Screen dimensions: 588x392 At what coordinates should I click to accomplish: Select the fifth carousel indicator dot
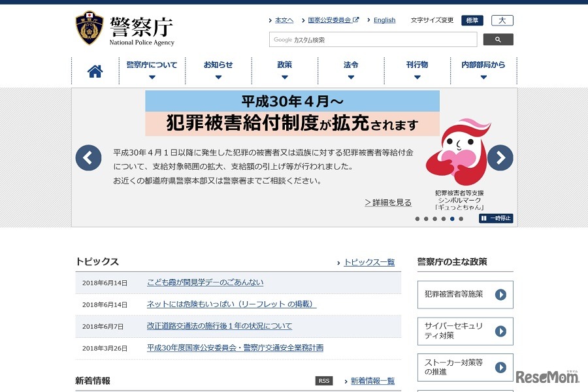pos(451,219)
